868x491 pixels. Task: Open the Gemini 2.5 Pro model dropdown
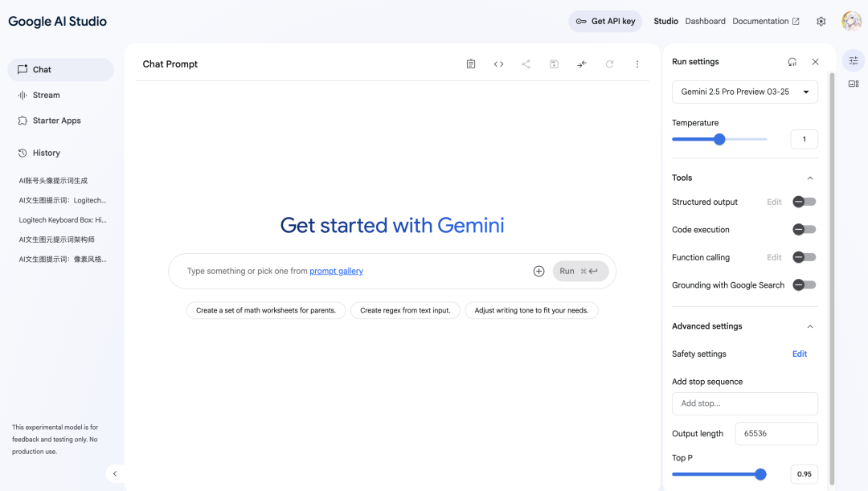(x=744, y=92)
